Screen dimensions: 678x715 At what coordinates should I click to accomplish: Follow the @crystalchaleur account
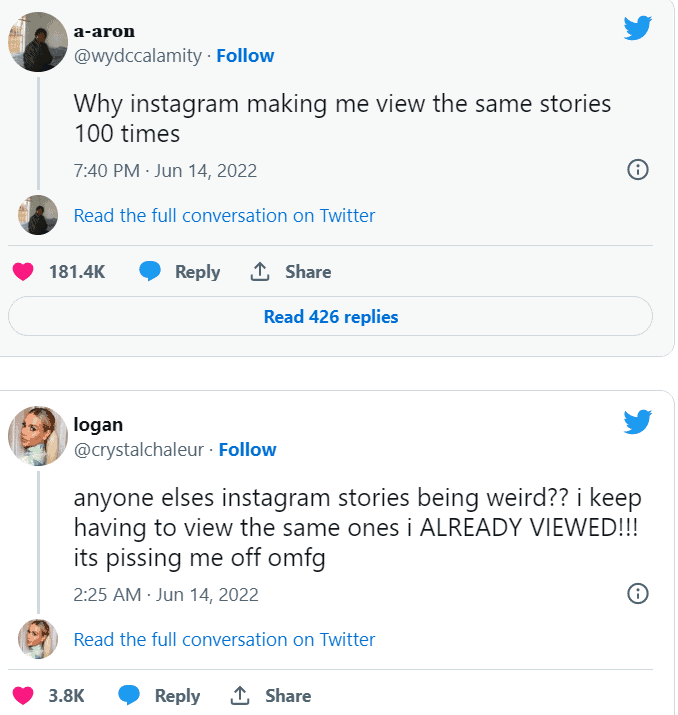point(247,449)
